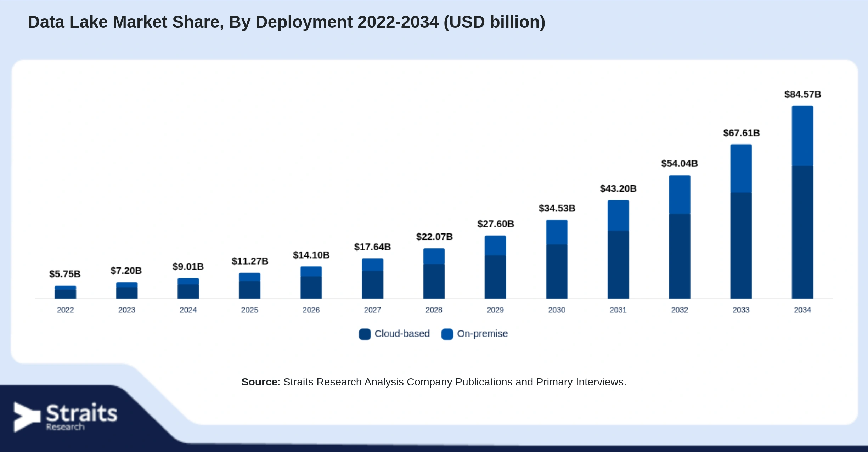
Task: Click the 2026 axis label
Action: coord(311,310)
